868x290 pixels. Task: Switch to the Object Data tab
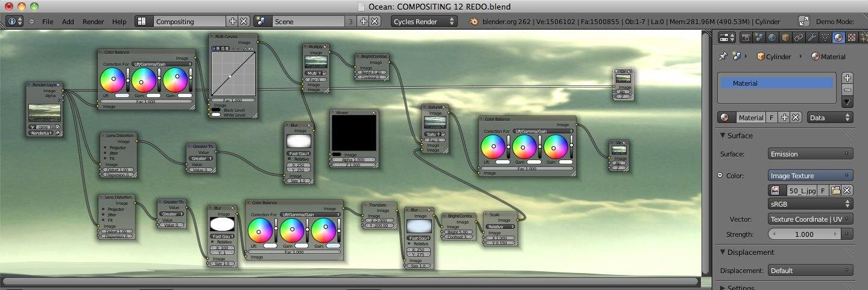[x=825, y=37]
